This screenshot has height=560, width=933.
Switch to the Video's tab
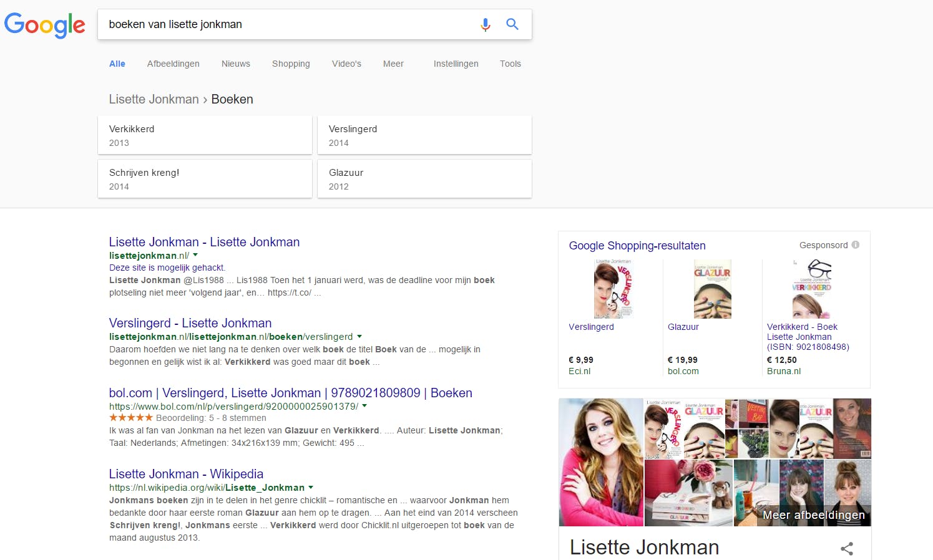tap(346, 64)
